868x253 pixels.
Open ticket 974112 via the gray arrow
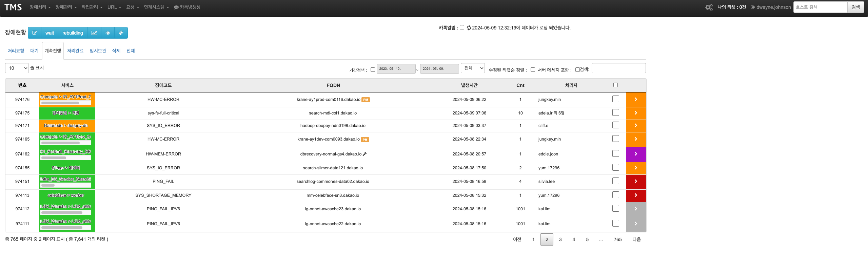pyautogui.click(x=636, y=209)
